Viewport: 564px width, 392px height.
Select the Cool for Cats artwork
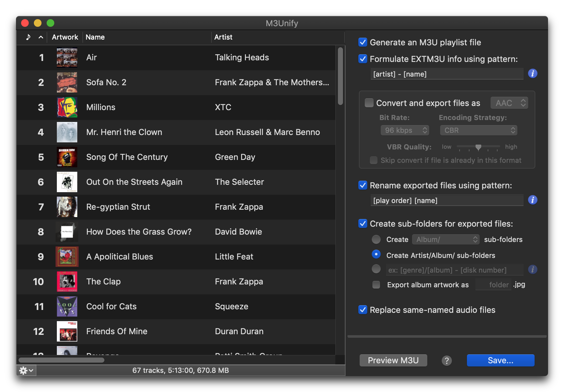point(67,306)
